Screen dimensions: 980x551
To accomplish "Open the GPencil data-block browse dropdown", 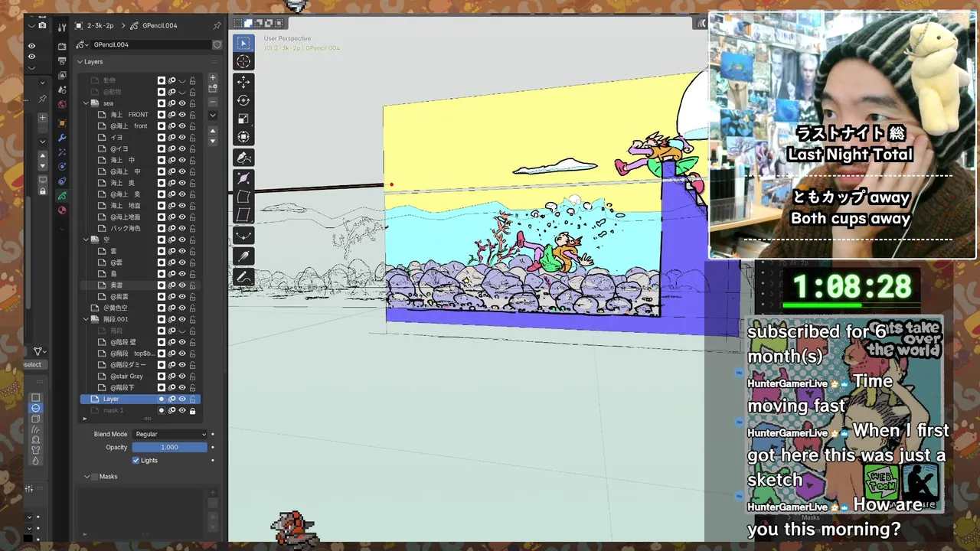I will pyautogui.click(x=80, y=44).
